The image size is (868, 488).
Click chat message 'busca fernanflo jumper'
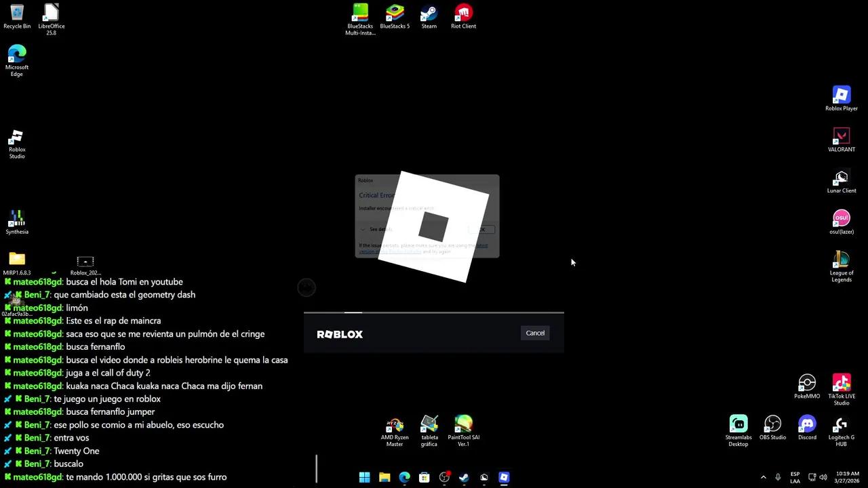pyautogui.click(x=111, y=412)
